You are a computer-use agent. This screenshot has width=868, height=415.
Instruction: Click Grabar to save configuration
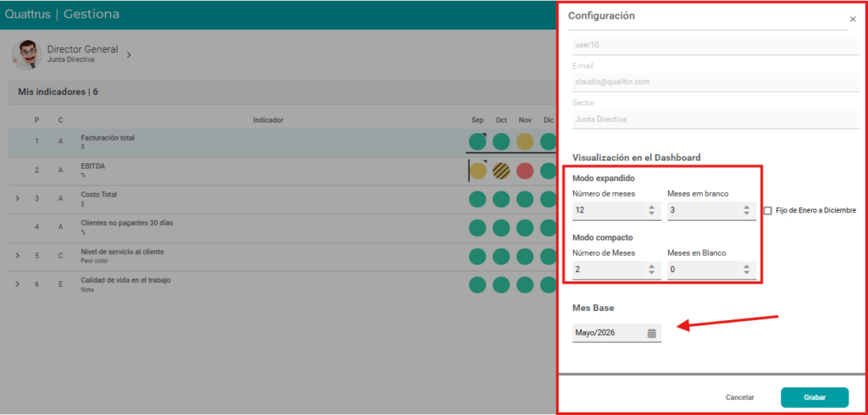coord(815,397)
